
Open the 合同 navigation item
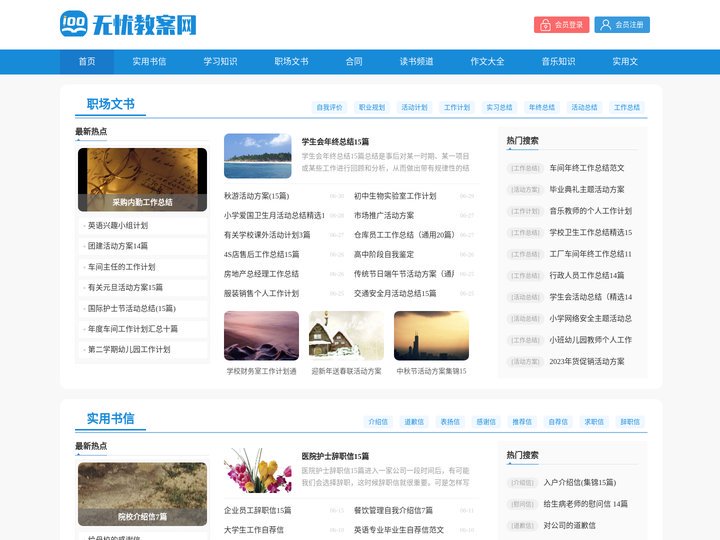[354, 62]
